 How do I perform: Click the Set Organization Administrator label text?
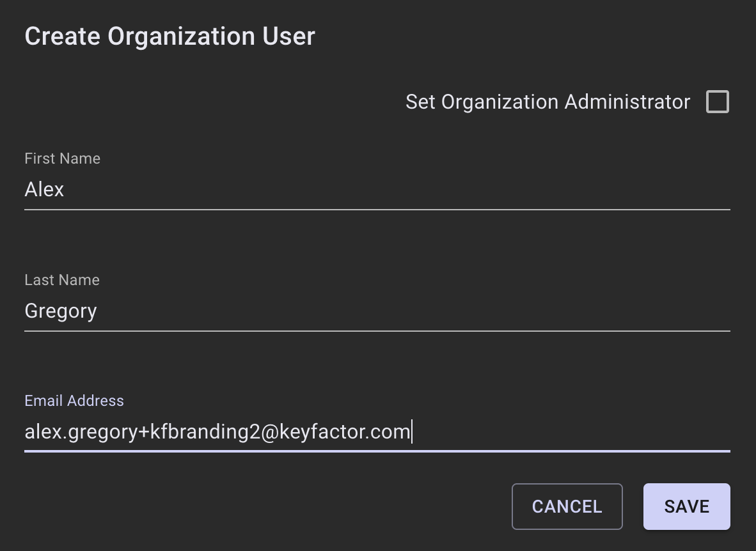click(547, 102)
